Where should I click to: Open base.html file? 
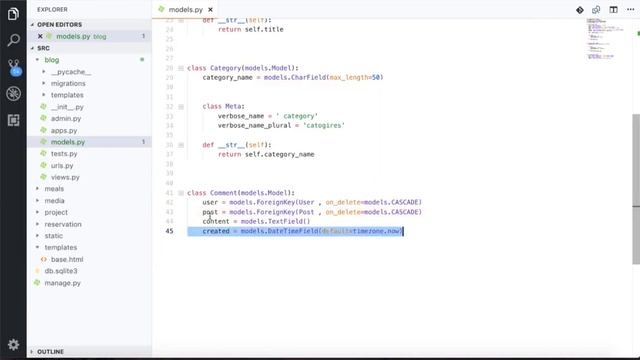tap(67, 260)
